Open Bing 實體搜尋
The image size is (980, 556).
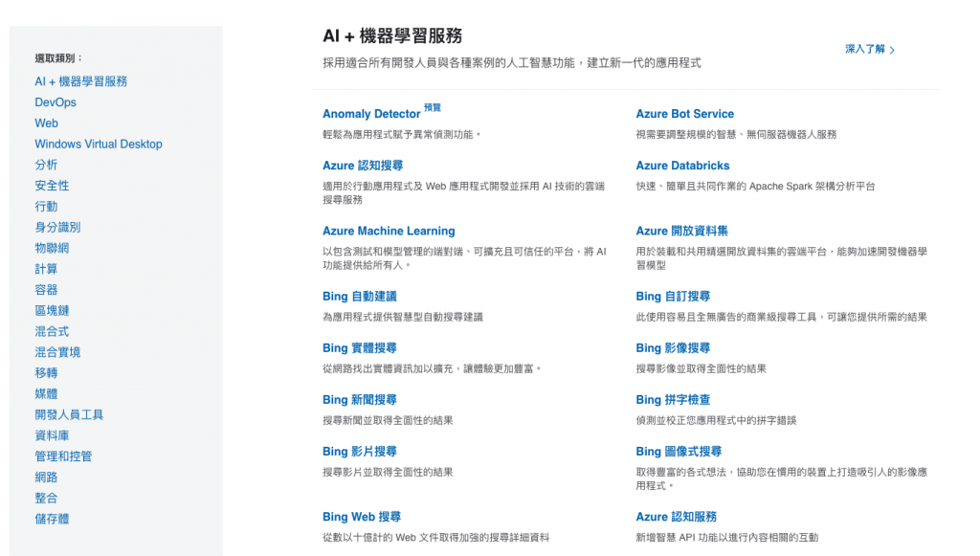(360, 348)
